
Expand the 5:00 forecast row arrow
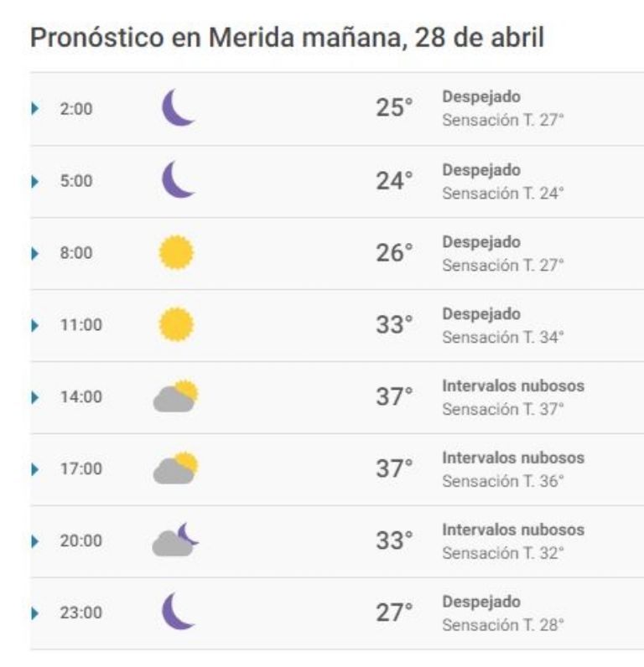coord(35,181)
